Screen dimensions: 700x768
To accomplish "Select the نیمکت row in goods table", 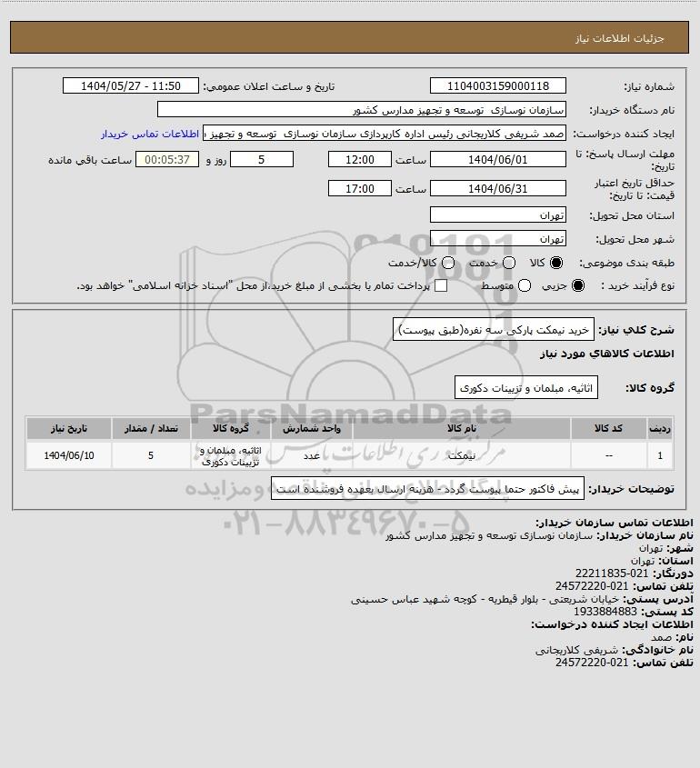I will point(350,455).
